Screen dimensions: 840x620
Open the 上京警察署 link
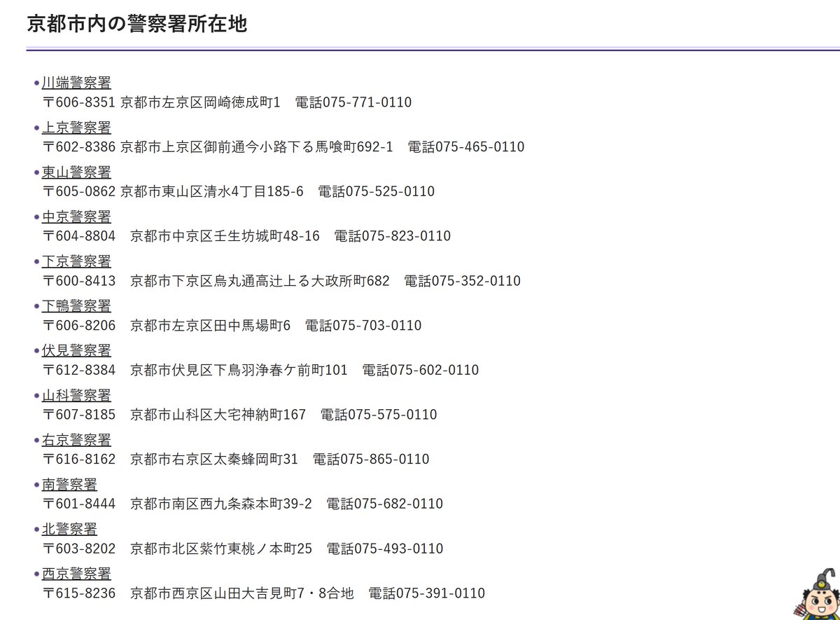click(x=76, y=128)
